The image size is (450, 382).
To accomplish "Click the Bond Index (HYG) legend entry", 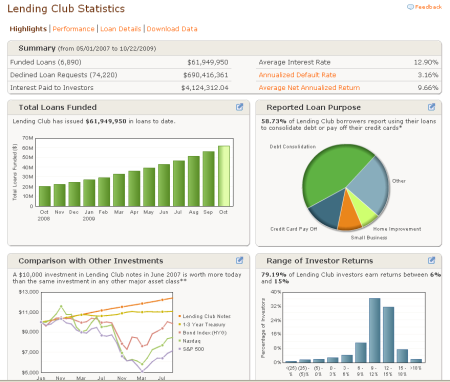I will [x=203, y=333].
